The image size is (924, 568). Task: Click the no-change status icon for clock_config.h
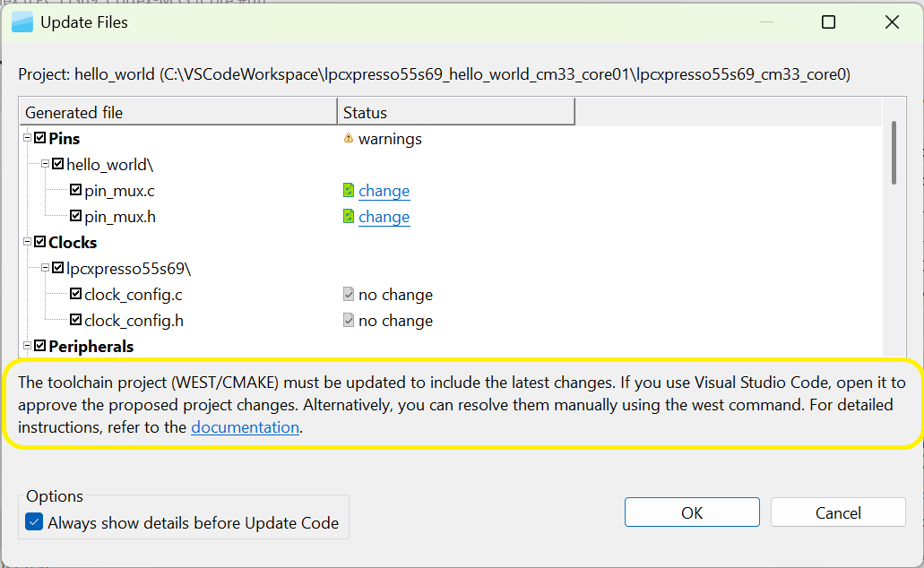click(348, 320)
